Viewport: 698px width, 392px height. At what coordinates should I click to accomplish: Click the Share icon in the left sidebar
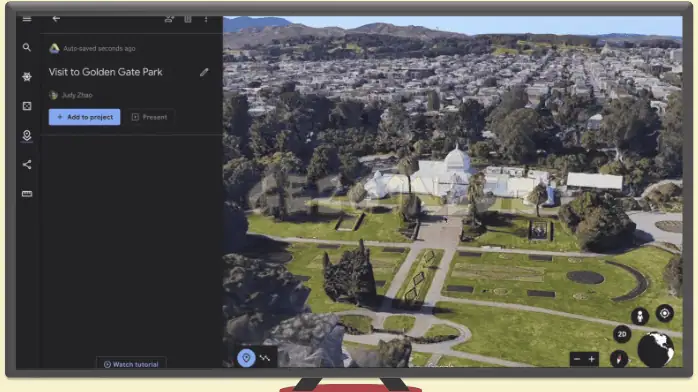click(27, 165)
